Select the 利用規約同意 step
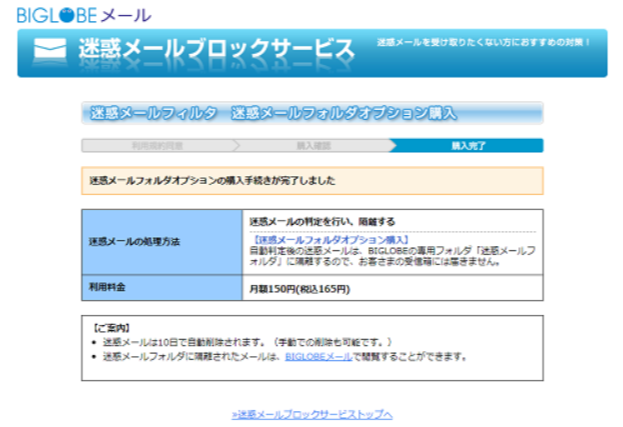The height and width of the screenshot is (427, 623). tap(157, 146)
